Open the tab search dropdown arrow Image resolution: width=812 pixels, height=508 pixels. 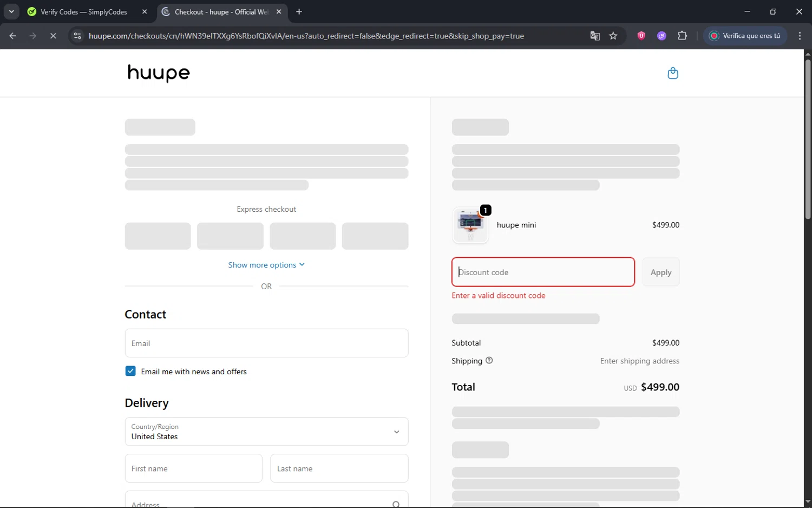click(x=11, y=12)
